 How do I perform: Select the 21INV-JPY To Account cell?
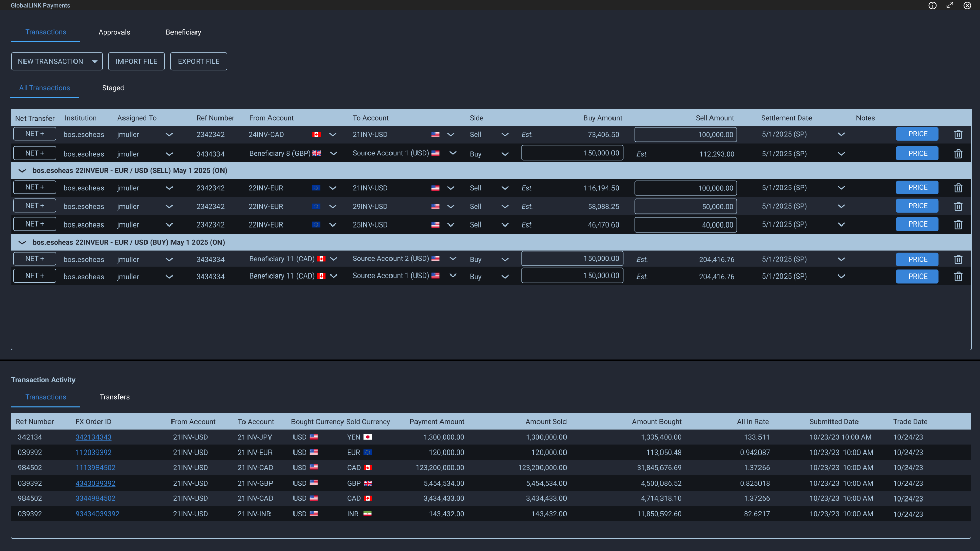pyautogui.click(x=255, y=437)
